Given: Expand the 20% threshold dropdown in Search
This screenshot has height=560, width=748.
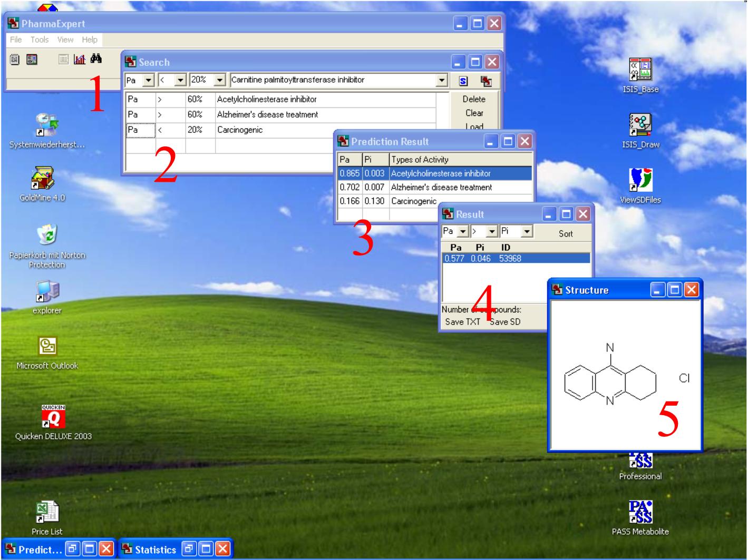Looking at the screenshot, I should coord(221,81).
